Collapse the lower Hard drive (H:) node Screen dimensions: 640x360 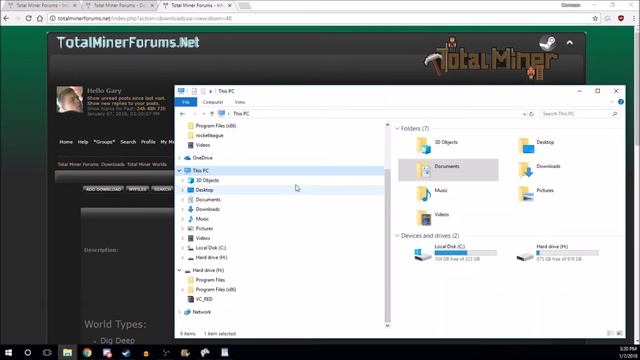pyautogui.click(x=179, y=270)
